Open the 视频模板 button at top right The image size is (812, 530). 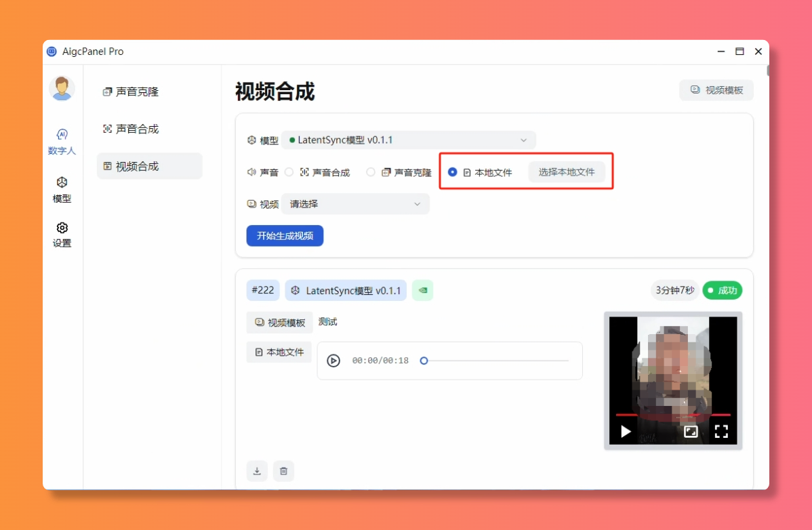[x=716, y=90]
